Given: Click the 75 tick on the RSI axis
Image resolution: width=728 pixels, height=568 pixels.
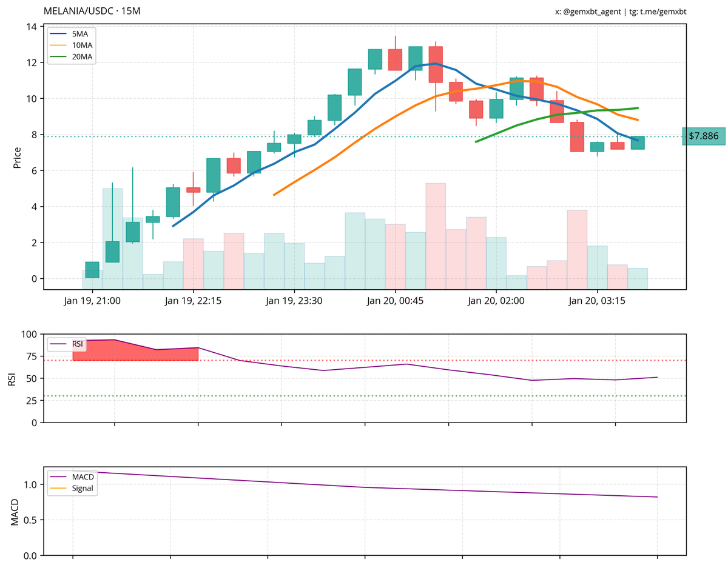Looking at the screenshot, I should click(32, 356).
